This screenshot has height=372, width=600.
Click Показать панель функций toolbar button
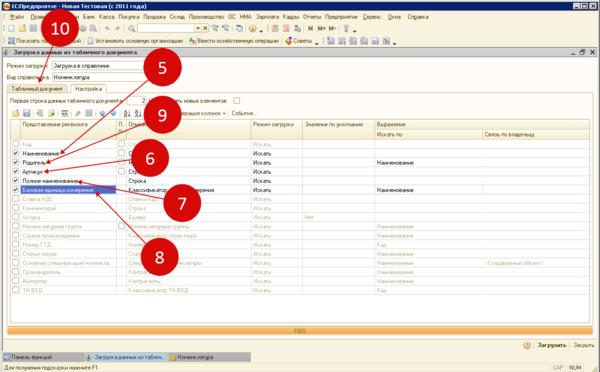[45, 41]
